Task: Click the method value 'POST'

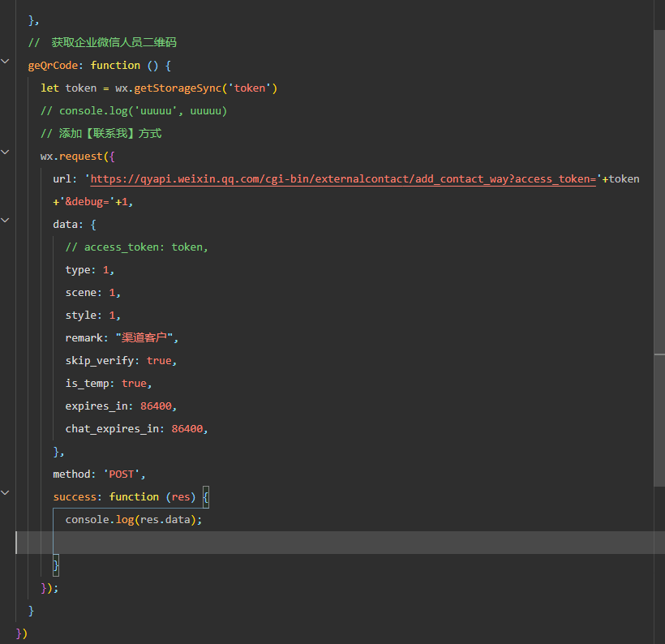Action: click(122, 474)
